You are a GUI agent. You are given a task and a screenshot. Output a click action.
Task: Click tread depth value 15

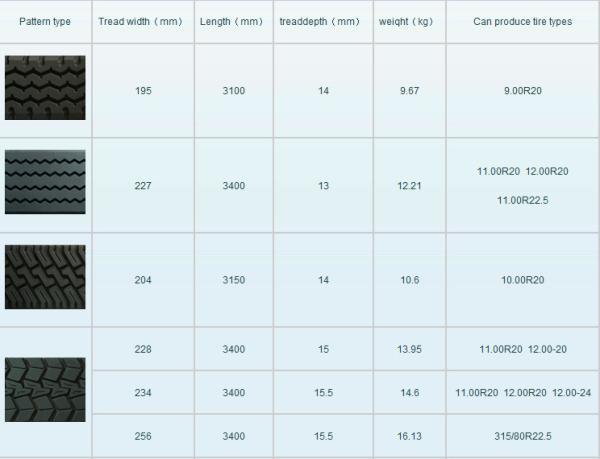pyautogui.click(x=323, y=349)
